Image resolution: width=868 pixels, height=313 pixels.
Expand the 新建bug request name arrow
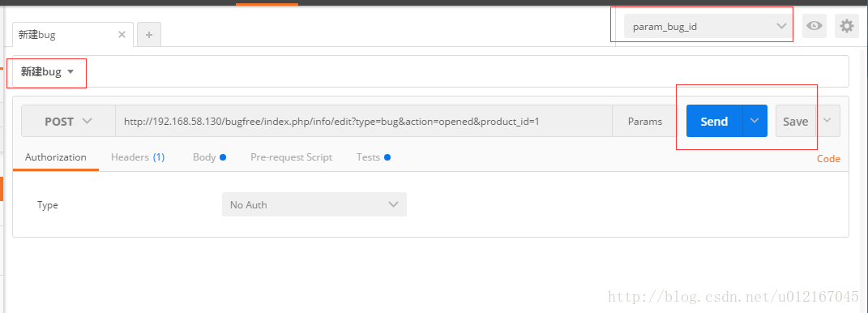coord(71,72)
